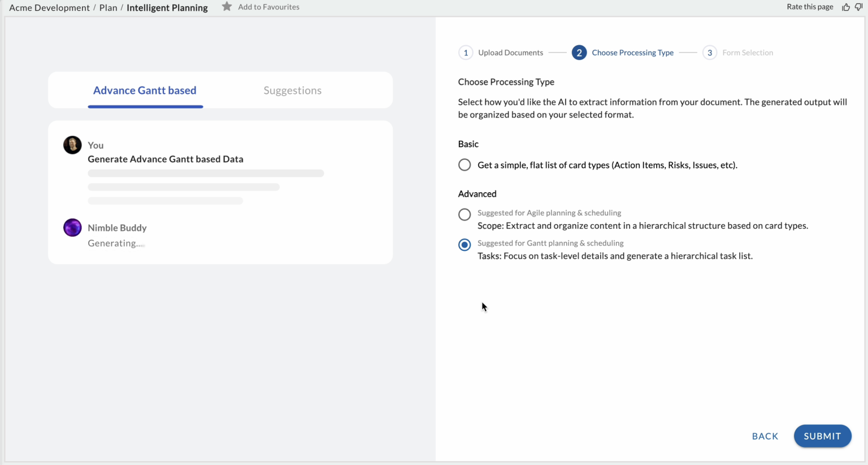Click step 3 Form Selection
This screenshot has width=868, height=465.
click(738, 53)
